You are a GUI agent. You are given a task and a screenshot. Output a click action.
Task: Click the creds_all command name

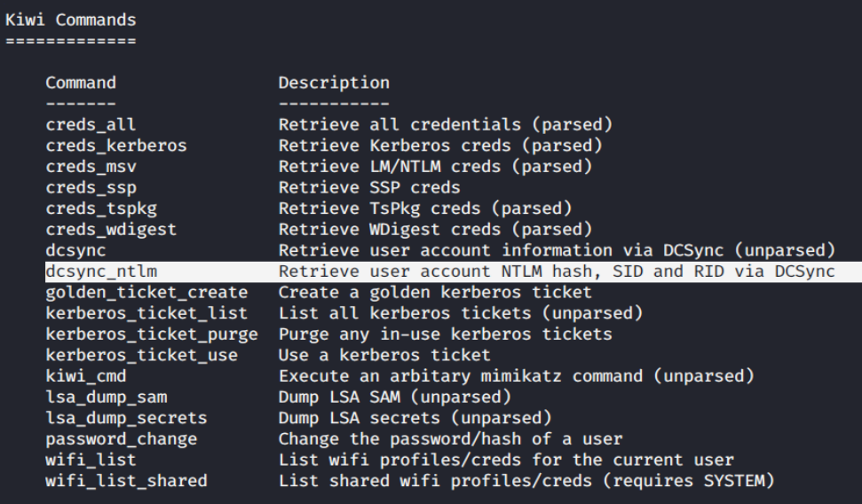91,124
